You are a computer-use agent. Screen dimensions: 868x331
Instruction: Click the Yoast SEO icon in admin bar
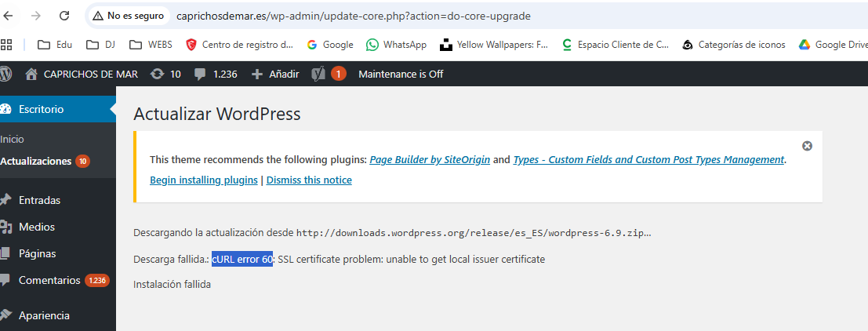[x=318, y=74]
